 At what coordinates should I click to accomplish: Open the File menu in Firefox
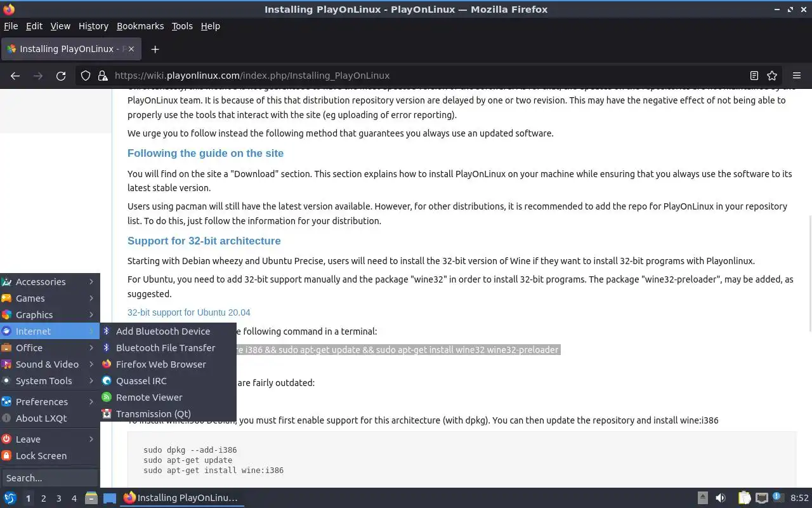[x=11, y=26]
